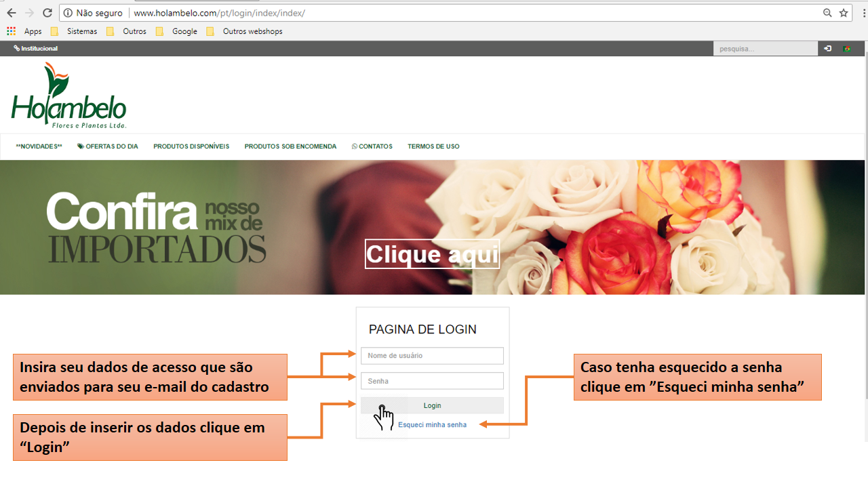Click the Institucional link icon
Screen dimensions: 868x488
pyautogui.click(x=16, y=48)
